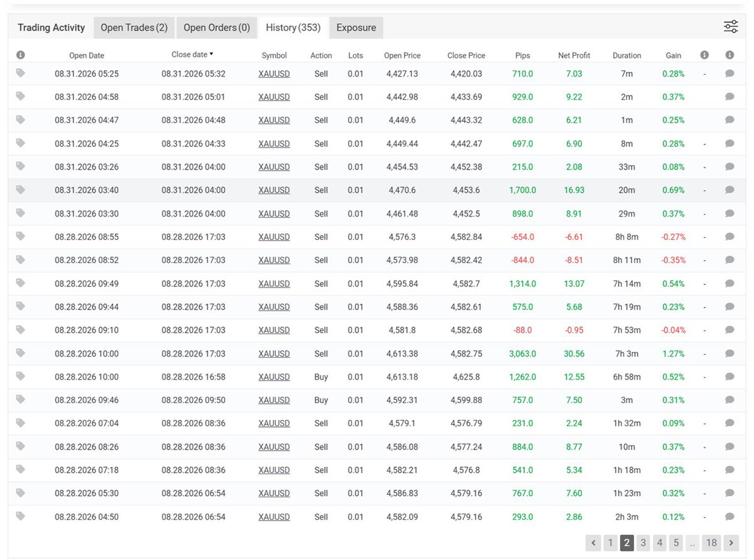Viewport: 754px width, 560px height.
Task: Click the Net Profit column header
Action: (574, 55)
